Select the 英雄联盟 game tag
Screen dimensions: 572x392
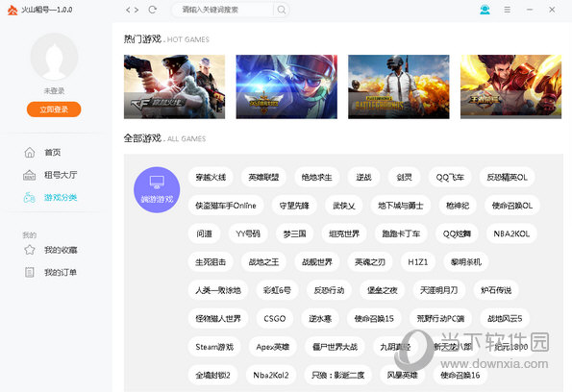coord(263,177)
